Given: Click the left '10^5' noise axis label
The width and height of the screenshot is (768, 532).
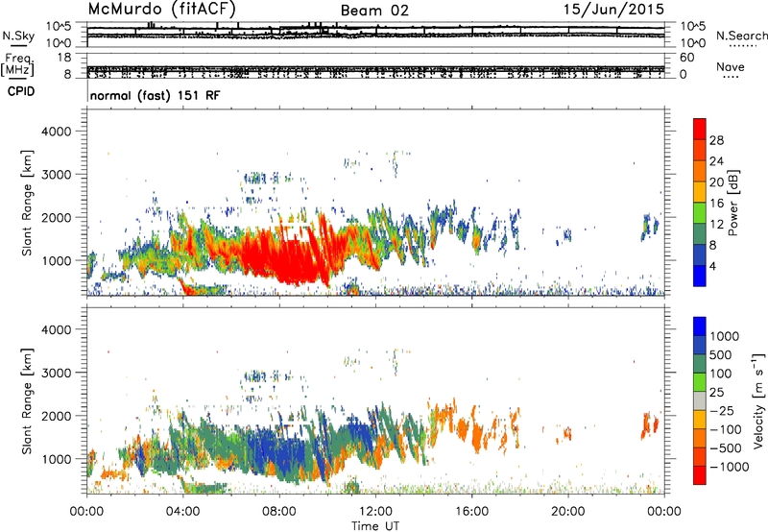Looking at the screenshot, I should [59, 26].
